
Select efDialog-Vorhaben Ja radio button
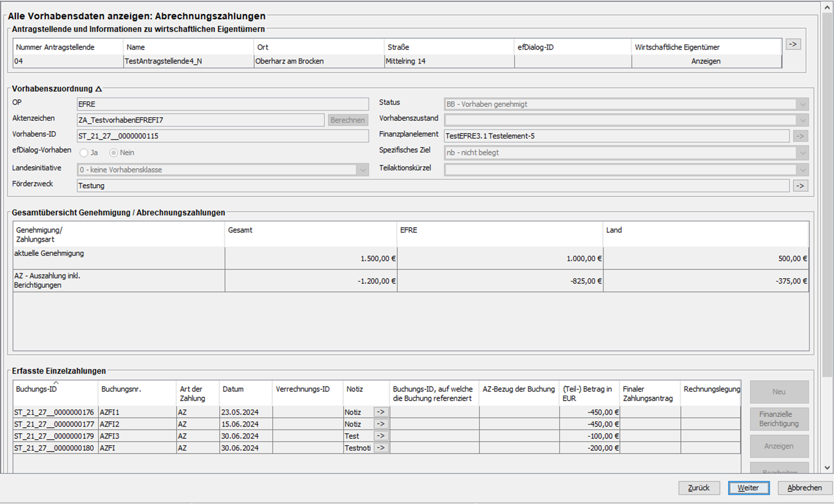click(x=84, y=153)
